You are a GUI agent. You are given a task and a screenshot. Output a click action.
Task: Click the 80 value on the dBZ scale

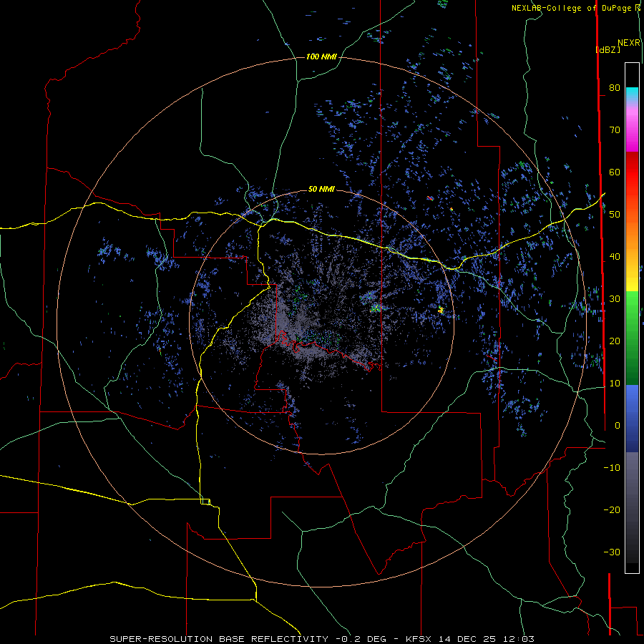(x=615, y=87)
